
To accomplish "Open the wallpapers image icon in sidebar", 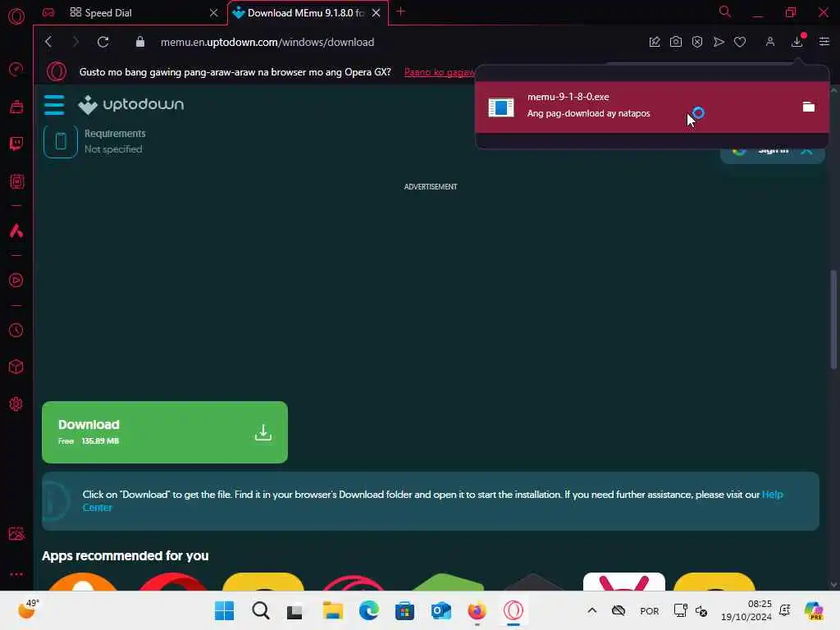I will [x=16, y=533].
